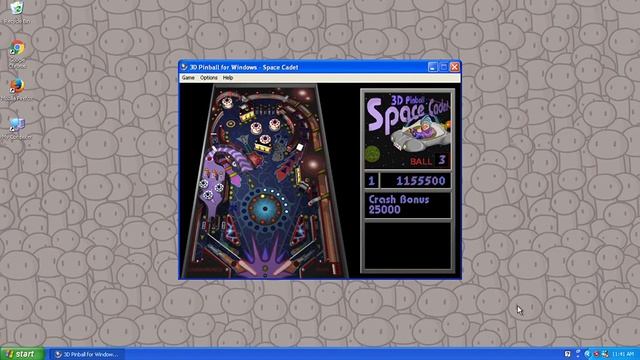Click the Pinball title bar app icon
The height and width of the screenshot is (360, 640).
pyautogui.click(x=184, y=67)
